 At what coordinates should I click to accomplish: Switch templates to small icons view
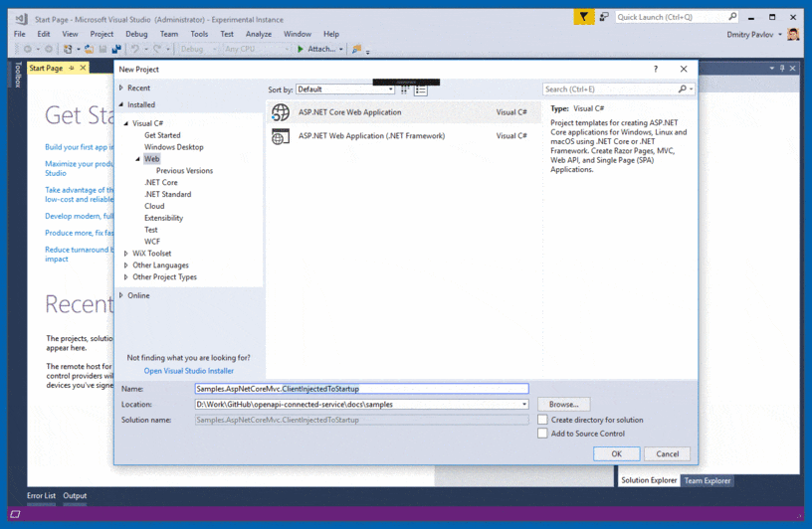point(405,89)
